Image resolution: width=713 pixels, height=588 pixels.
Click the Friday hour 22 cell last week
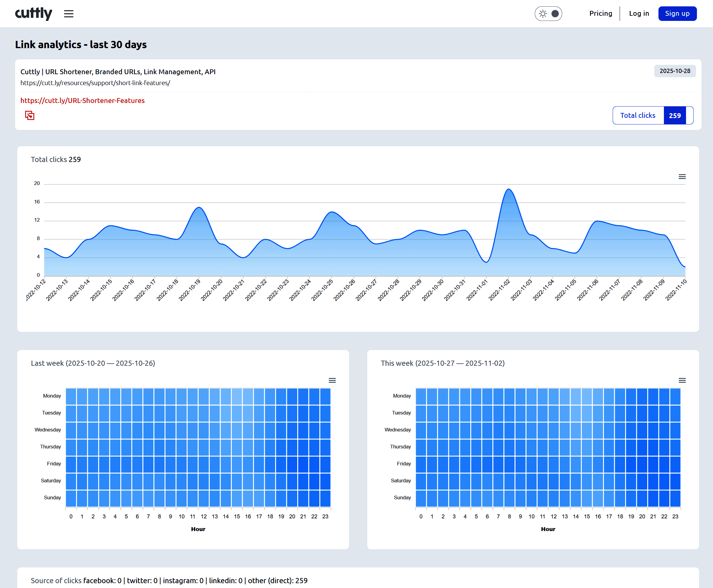[x=314, y=464]
